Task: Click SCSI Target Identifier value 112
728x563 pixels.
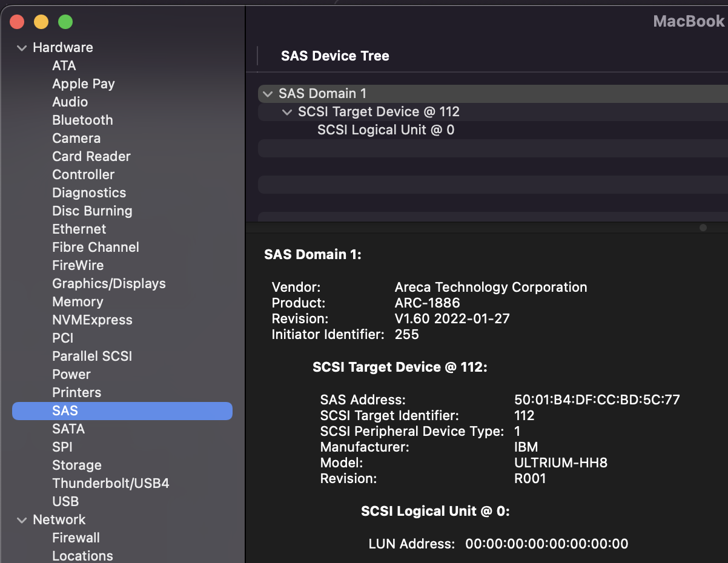Action: click(524, 415)
